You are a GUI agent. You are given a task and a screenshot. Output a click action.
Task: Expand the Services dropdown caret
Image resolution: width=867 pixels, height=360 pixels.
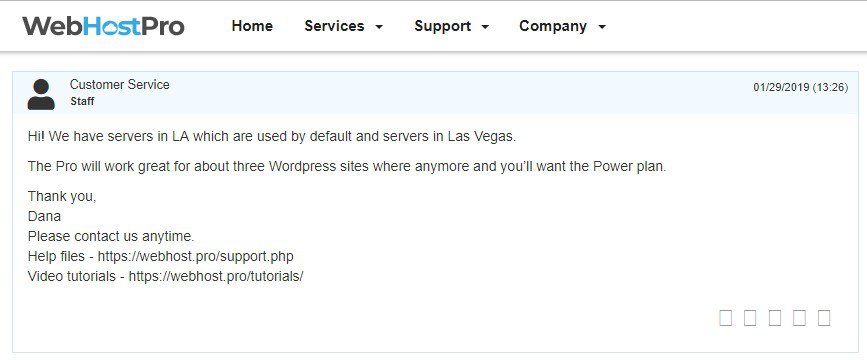[379, 27]
